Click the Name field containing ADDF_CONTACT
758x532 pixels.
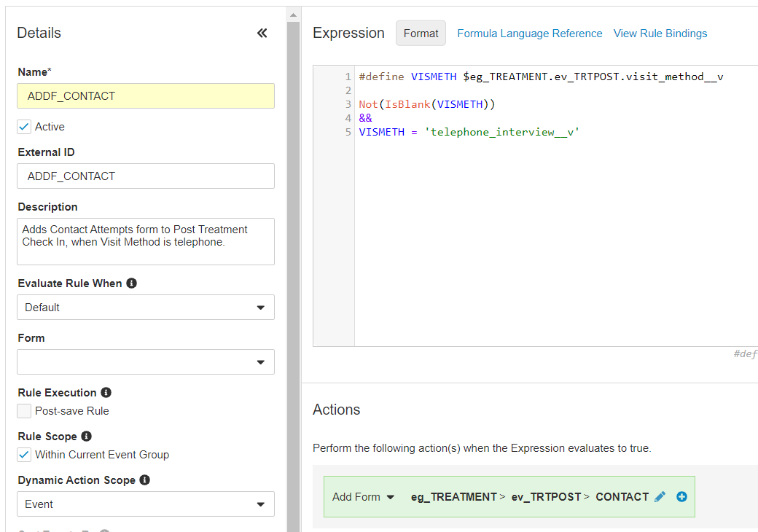146,96
